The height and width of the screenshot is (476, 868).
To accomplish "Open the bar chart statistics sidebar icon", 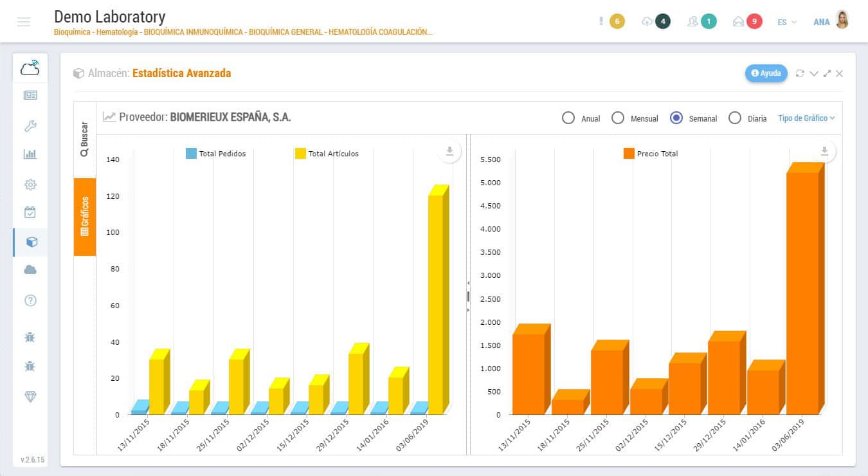I will tap(30, 154).
